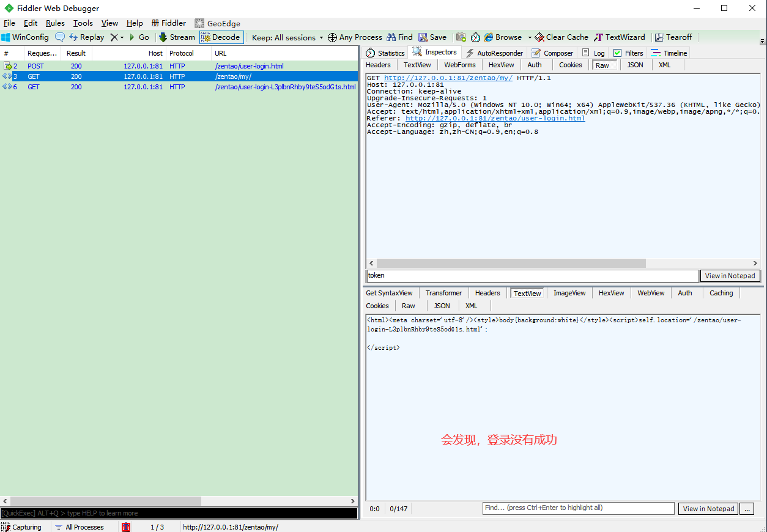Switch to the Filters tab

[x=628, y=53]
